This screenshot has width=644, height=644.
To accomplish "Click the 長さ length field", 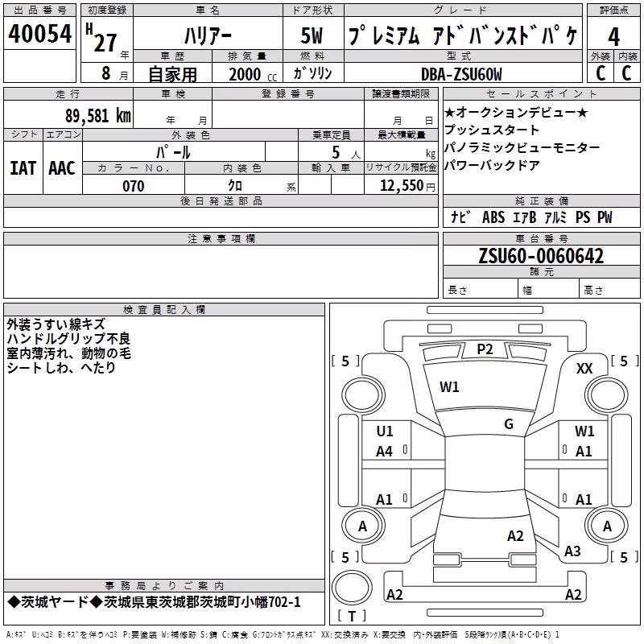I will [x=480, y=290].
